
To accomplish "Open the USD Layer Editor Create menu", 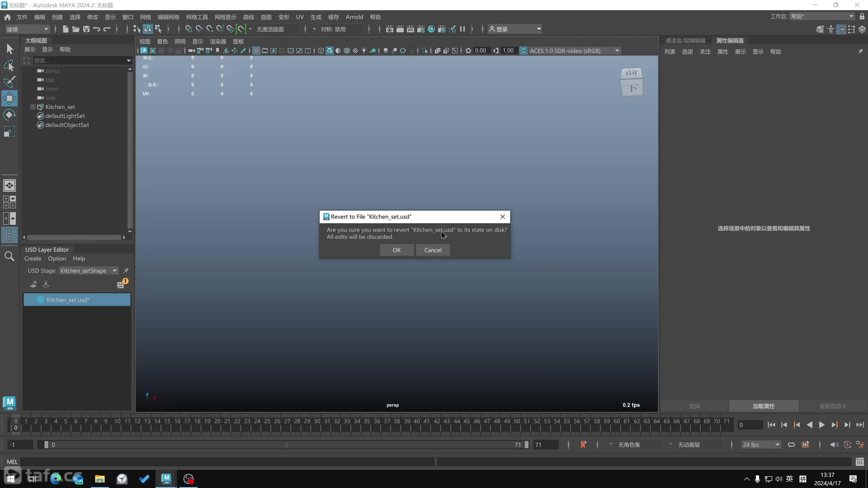I will pos(33,259).
